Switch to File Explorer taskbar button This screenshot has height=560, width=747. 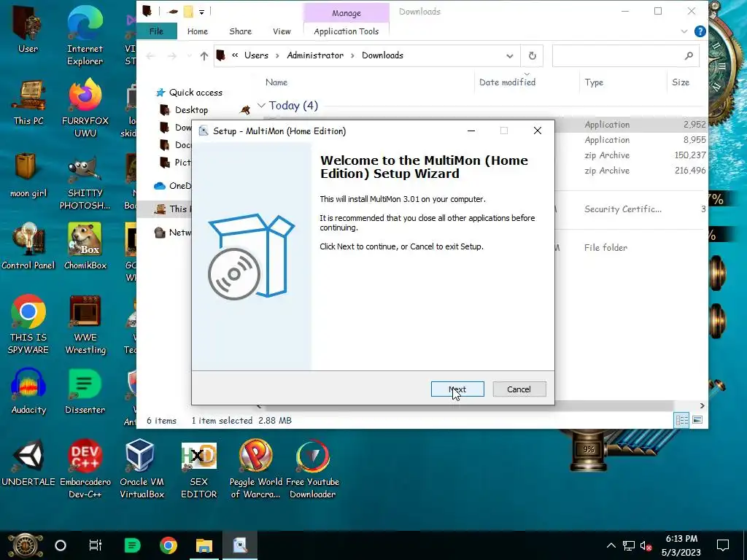(204, 545)
